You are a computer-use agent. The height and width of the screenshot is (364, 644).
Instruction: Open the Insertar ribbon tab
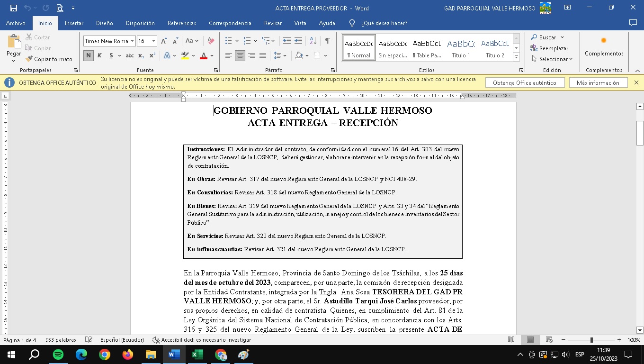[x=74, y=23]
